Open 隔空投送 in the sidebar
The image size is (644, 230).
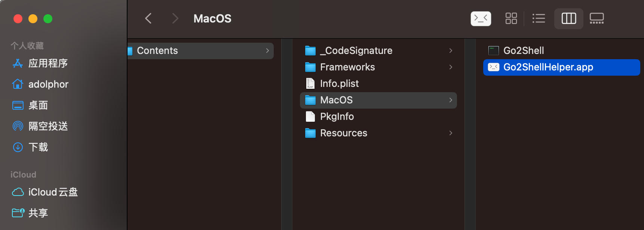pyautogui.click(x=48, y=126)
